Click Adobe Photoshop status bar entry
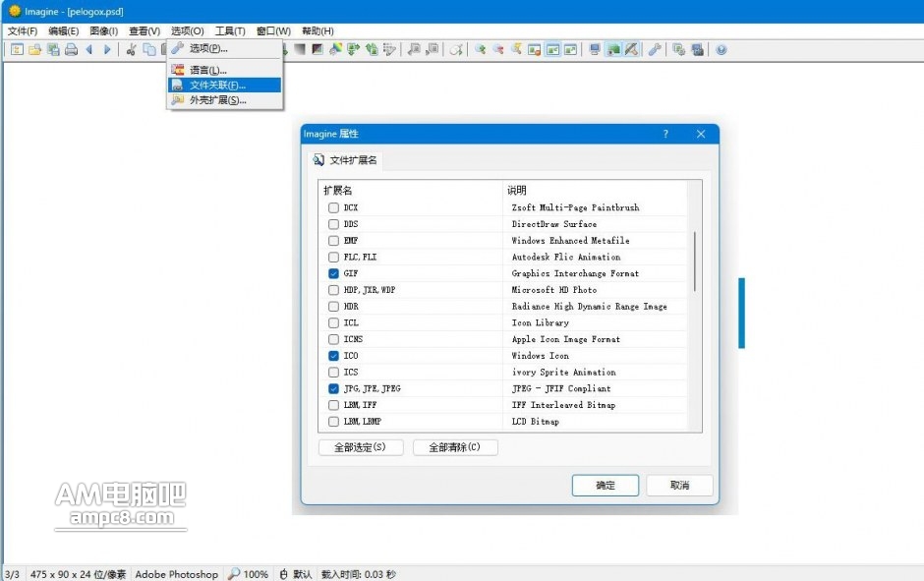The width and height of the screenshot is (924, 581). (x=176, y=574)
